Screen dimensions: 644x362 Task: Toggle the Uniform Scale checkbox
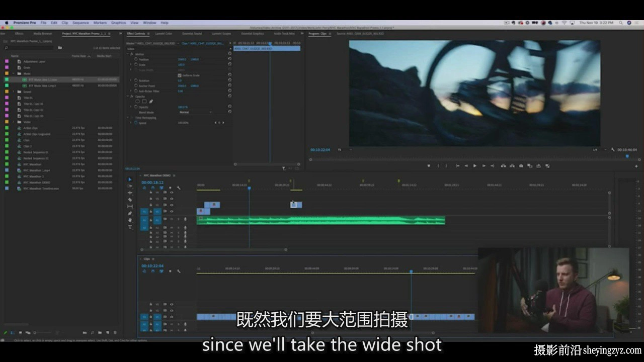click(x=179, y=75)
